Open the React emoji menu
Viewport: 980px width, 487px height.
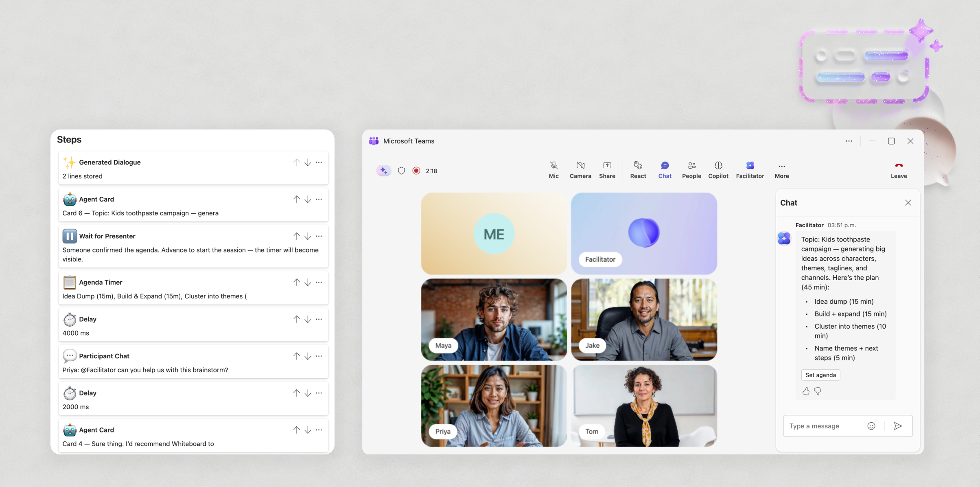pos(638,170)
